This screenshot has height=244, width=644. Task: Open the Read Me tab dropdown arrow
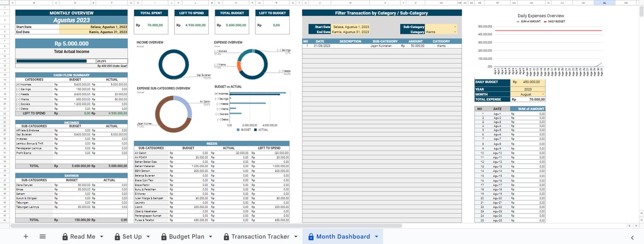pyautogui.click(x=101, y=236)
